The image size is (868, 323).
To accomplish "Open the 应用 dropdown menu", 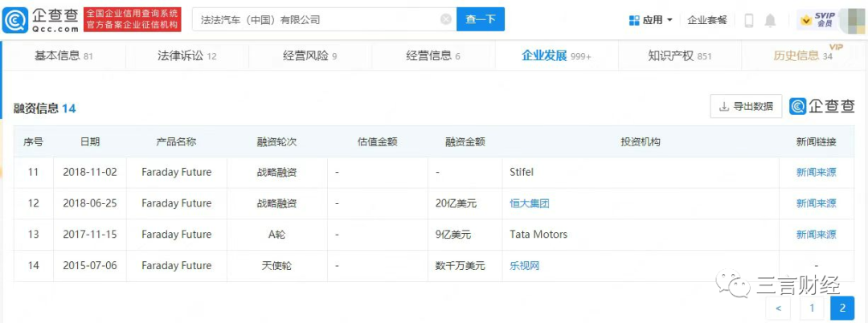I will click(x=650, y=20).
